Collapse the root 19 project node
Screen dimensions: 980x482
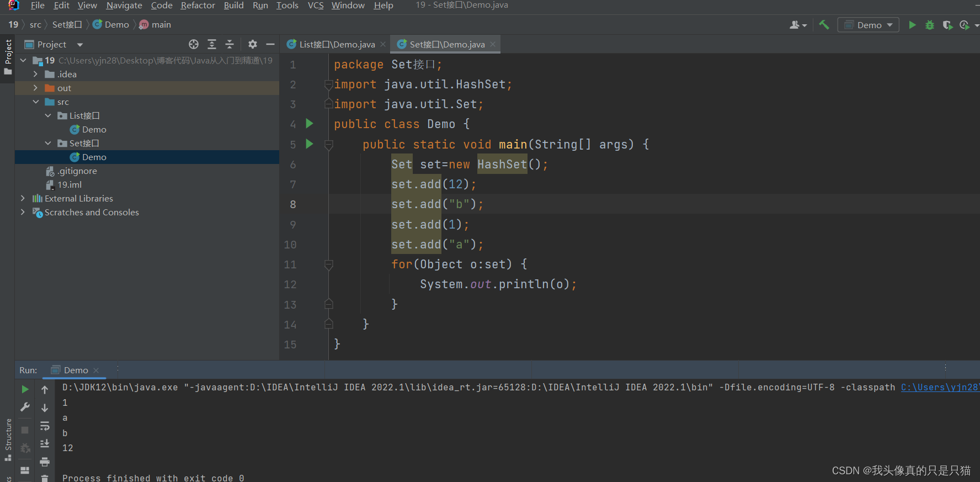pyautogui.click(x=23, y=60)
